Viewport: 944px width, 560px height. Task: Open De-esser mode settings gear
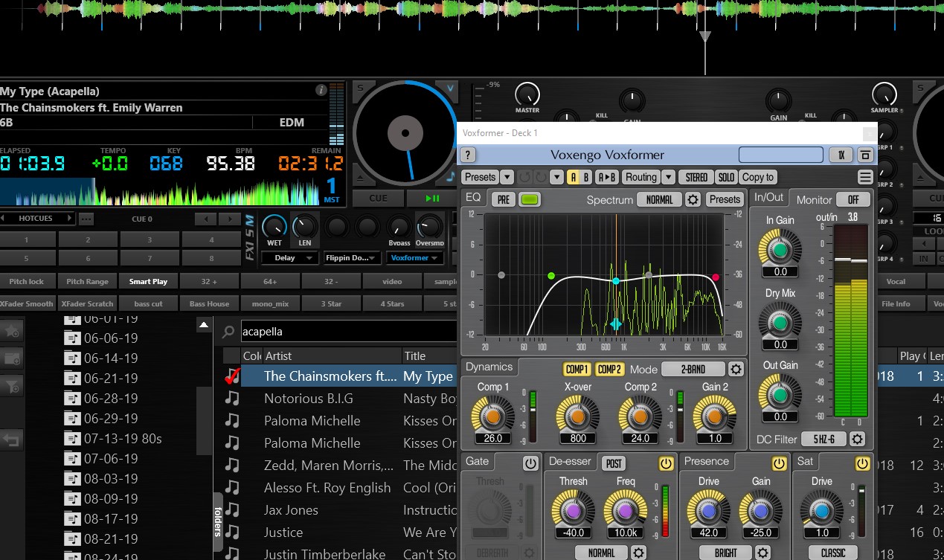tap(638, 553)
